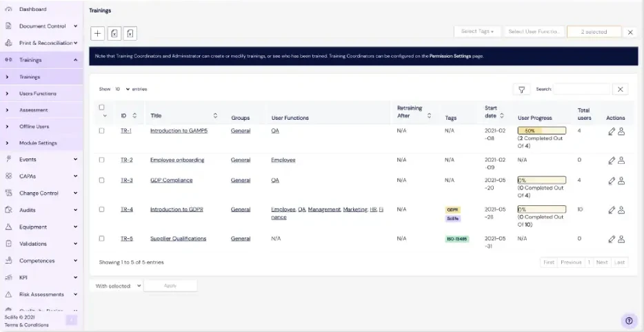Screen dimensions: 644x332
Task: Open users icon for TR-4
Action: point(621,210)
